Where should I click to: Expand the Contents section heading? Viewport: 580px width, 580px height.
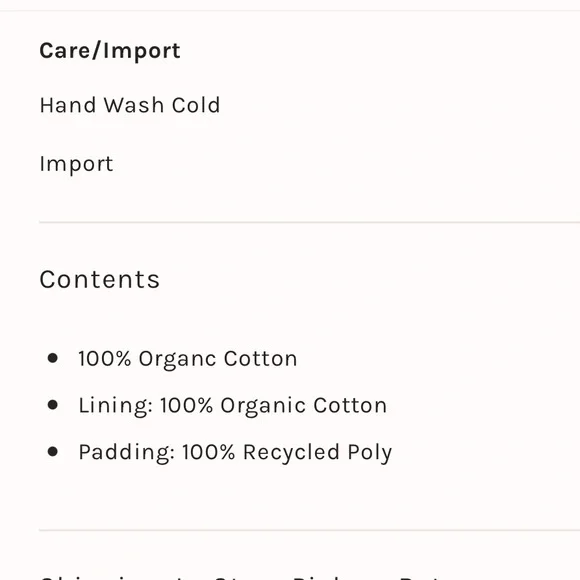point(100,279)
